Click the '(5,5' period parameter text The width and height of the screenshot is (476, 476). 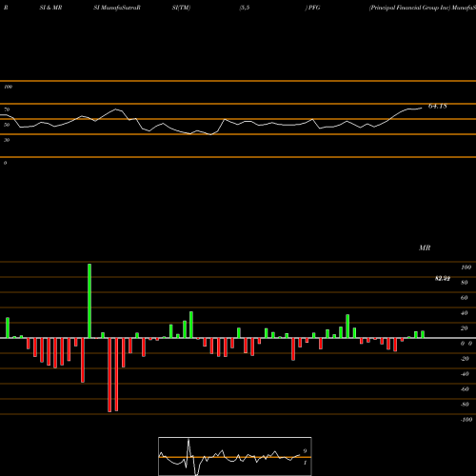tap(245, 8)
